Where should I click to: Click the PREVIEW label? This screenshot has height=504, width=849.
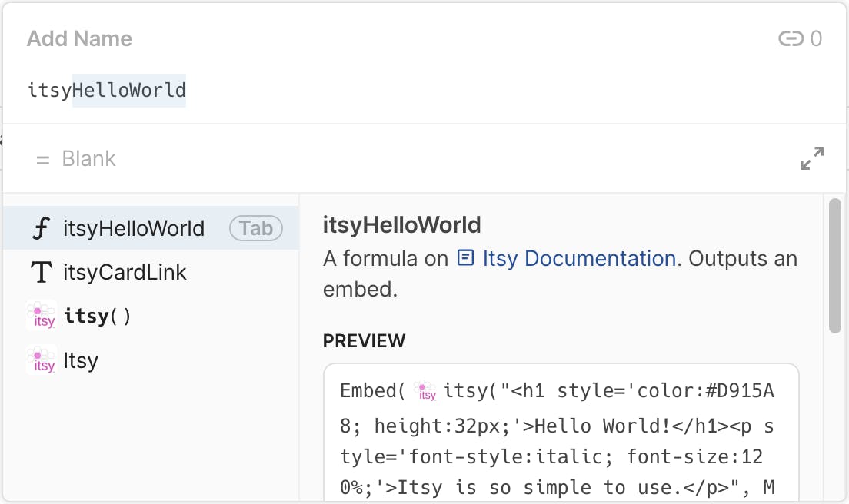(364, 340)
